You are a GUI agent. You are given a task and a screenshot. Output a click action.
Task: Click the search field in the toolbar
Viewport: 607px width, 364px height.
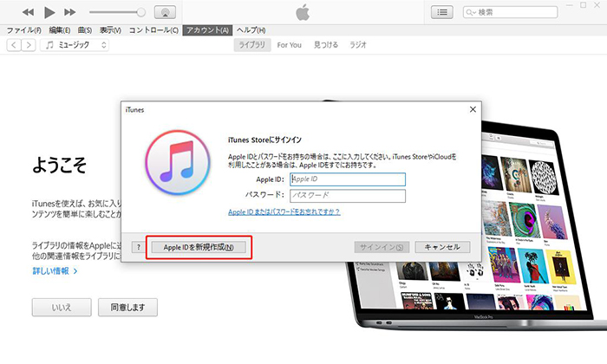click(x=510, y=12)
